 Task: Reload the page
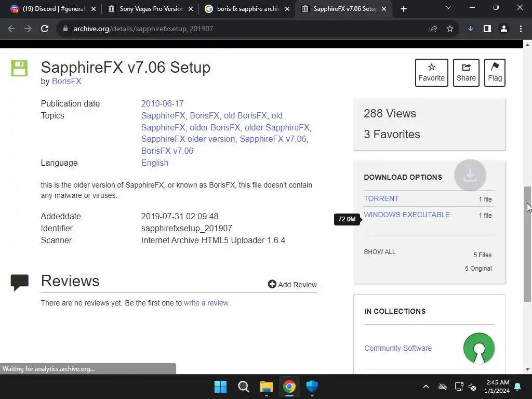point(45,29)
